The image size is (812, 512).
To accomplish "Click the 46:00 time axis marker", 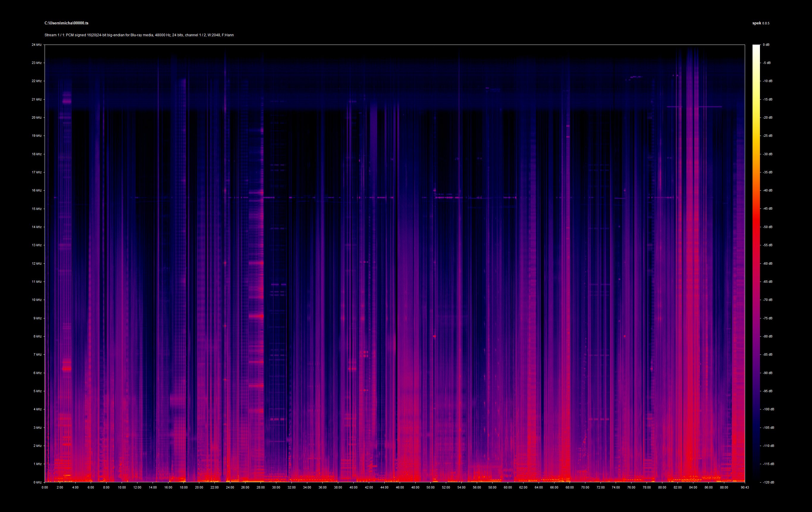I will [x=399, y=487].
